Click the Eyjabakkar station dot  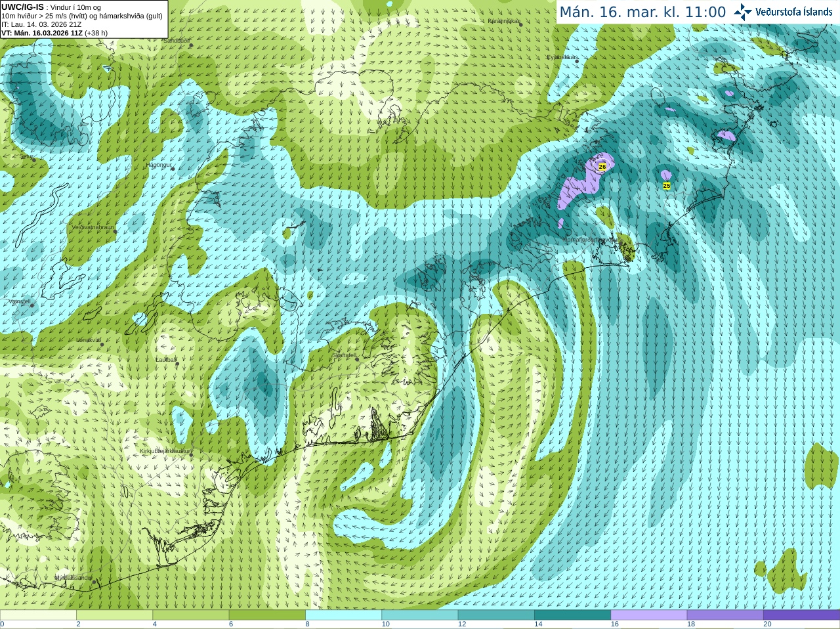(x=577, y=60)
